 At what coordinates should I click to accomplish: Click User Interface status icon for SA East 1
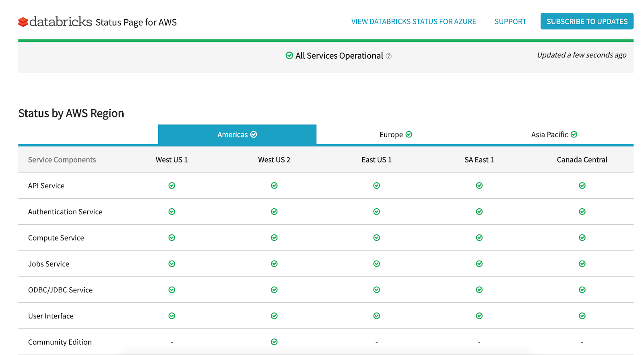tap(479, 316)
